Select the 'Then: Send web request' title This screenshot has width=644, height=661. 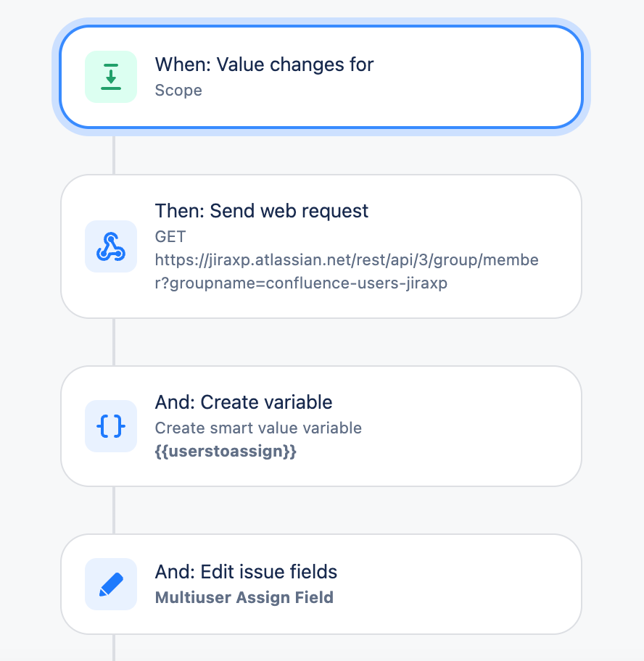pos(262,211)
